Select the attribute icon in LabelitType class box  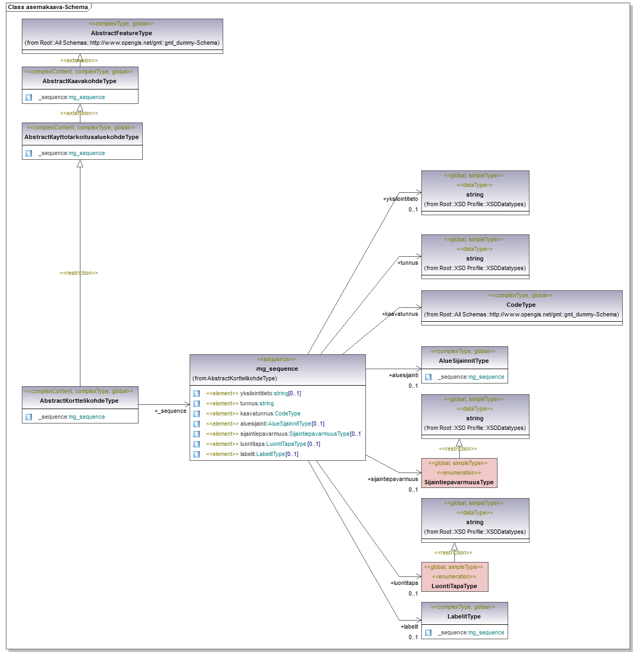pos(428,633)
